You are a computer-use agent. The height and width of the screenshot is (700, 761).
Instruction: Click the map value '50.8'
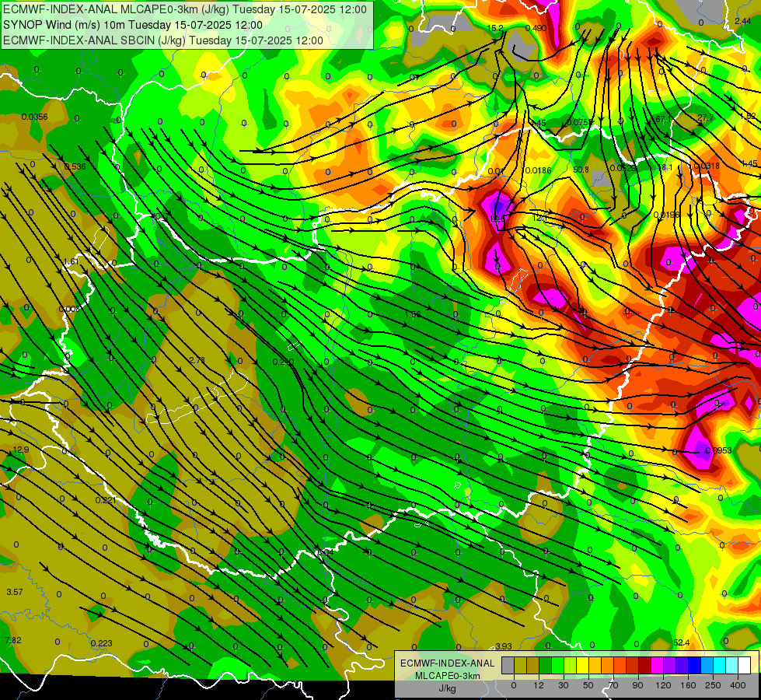pyautogui.click(x=581, y=170)
